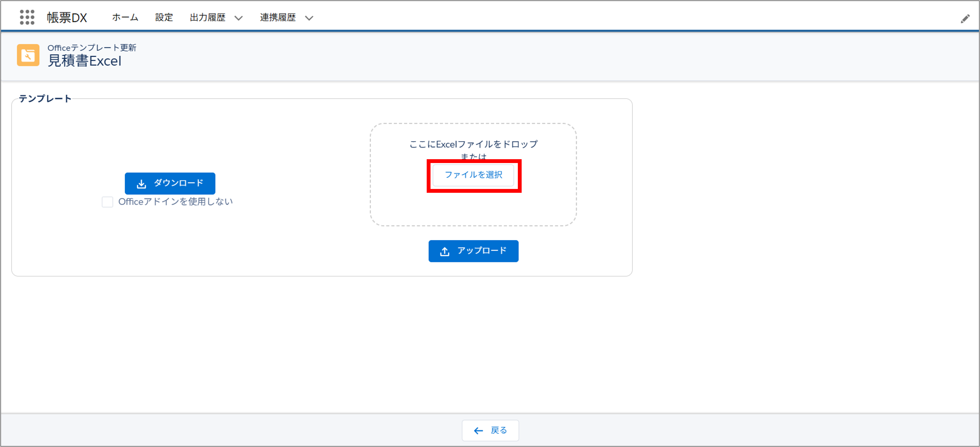980x447 pixels.
Task: Open the app launcher dots grid
Action: (27, 17)
